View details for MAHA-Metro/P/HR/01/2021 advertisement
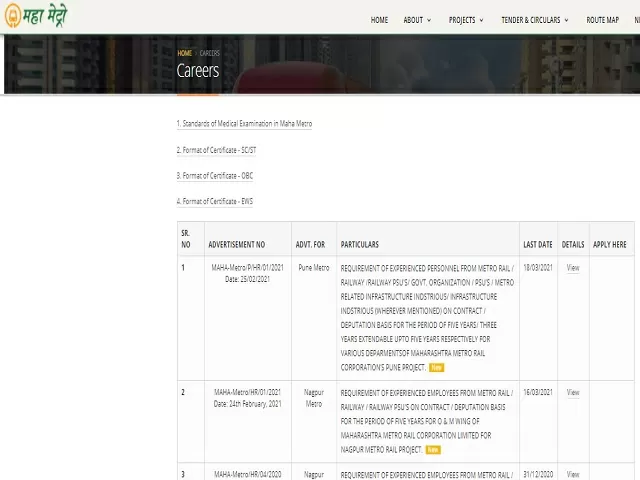This screenshot has height=480, width=640. point(573,268)
